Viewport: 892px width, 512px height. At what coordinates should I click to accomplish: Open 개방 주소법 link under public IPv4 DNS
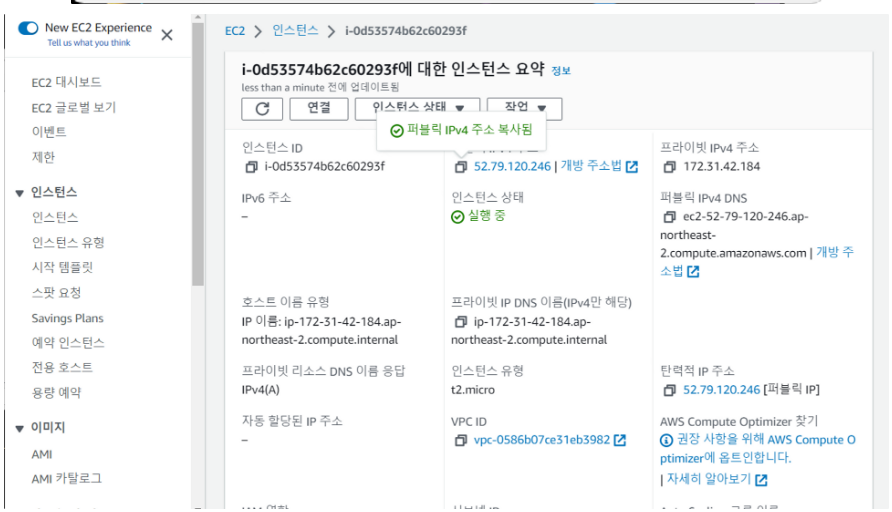click(835, 253)
